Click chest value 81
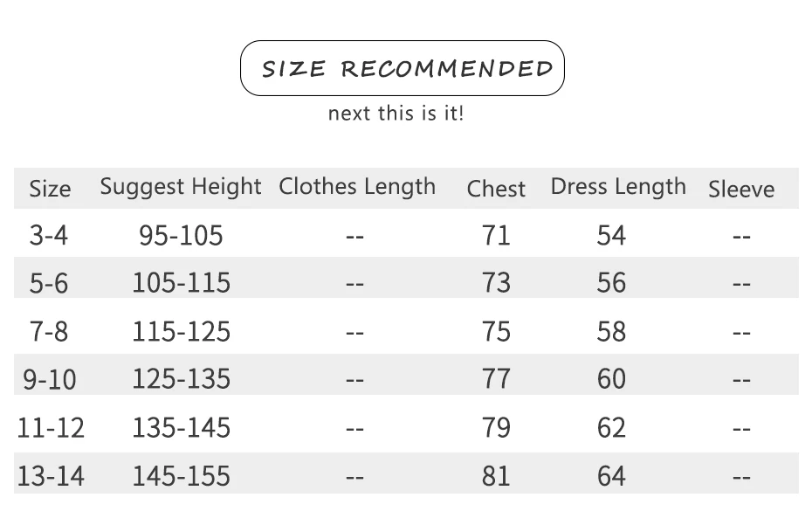Image resolution: width=812 pixels, height=525 pixels. 496,476
